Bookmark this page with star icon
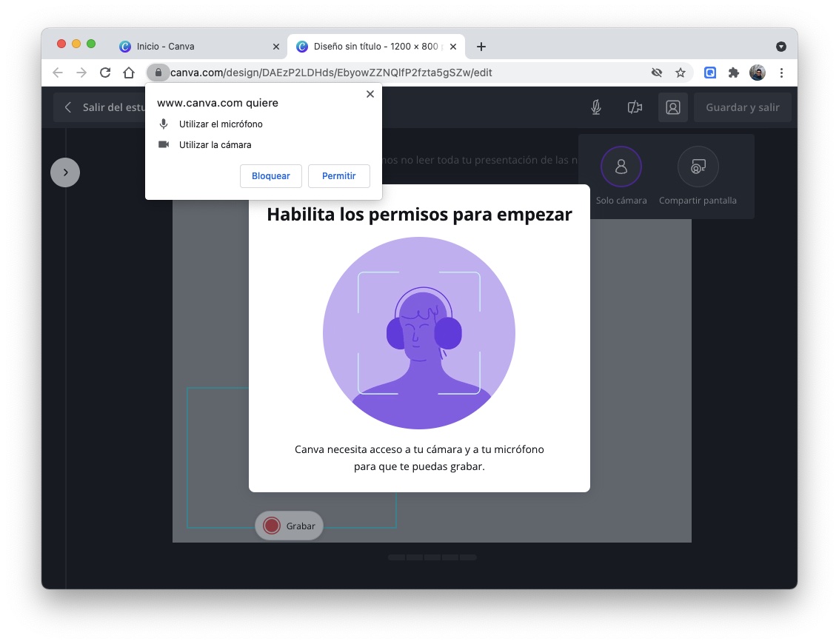Image resolution: width=839 pixels, height=644 pixels. point(680,73)
